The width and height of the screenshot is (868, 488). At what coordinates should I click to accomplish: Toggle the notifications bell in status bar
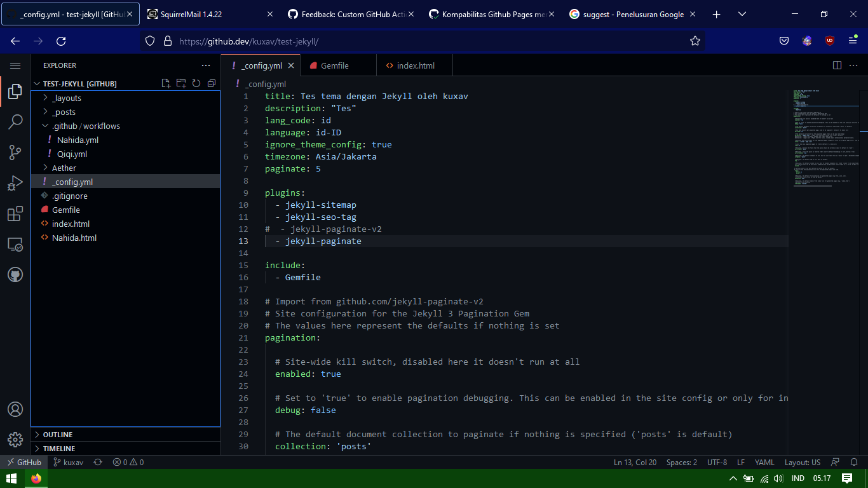pos(855,462)
